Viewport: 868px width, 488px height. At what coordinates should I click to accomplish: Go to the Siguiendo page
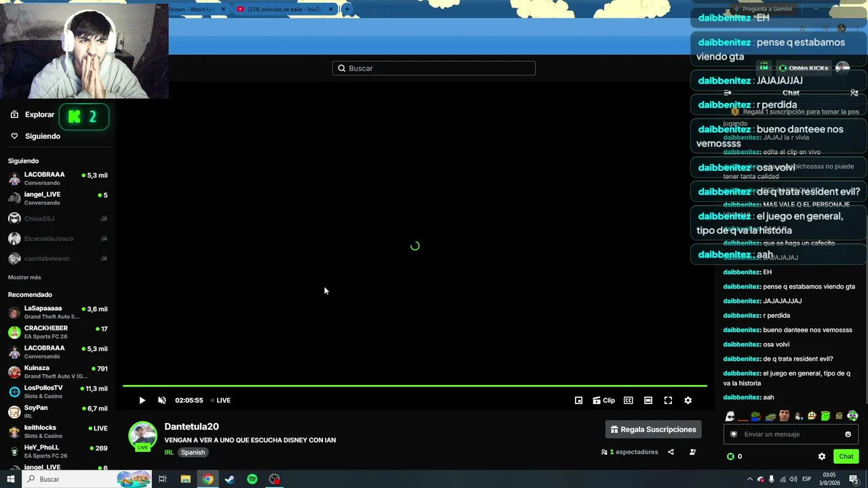click(36, 136)
